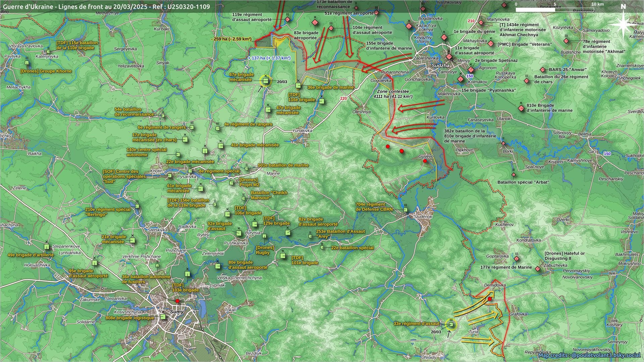Select the Grafovka village label
This screenshot has height=362, width=644.
pos(518,314)
